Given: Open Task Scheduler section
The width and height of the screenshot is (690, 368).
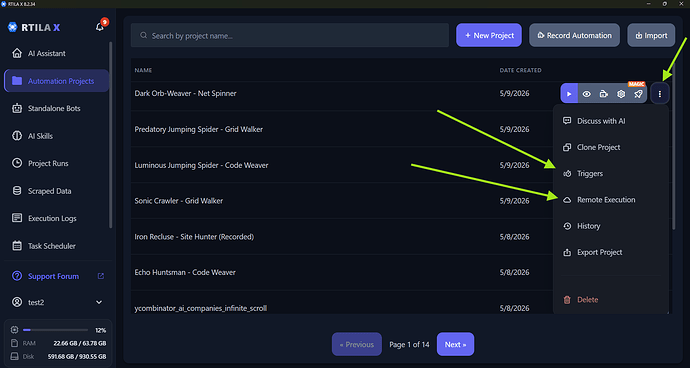Looking at the screenshot, I should [x=56, y=246].
